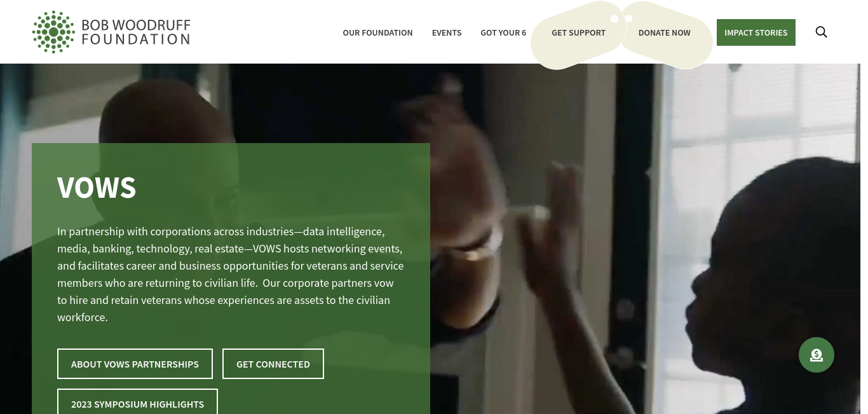
Task: Open the Our Foundation menu
Action: point(377,32)
